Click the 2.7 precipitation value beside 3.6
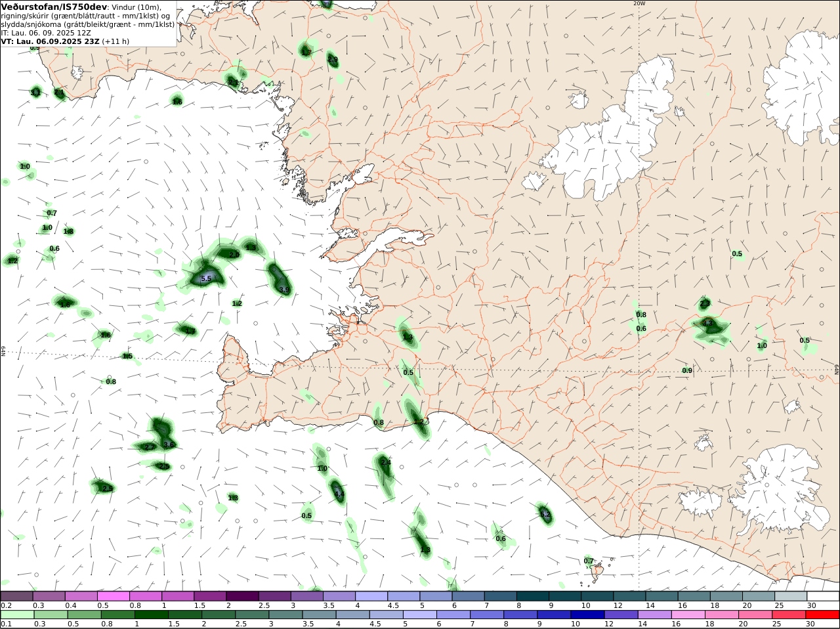This screenshot has height=629, width=840. click(x=150, y=446)
